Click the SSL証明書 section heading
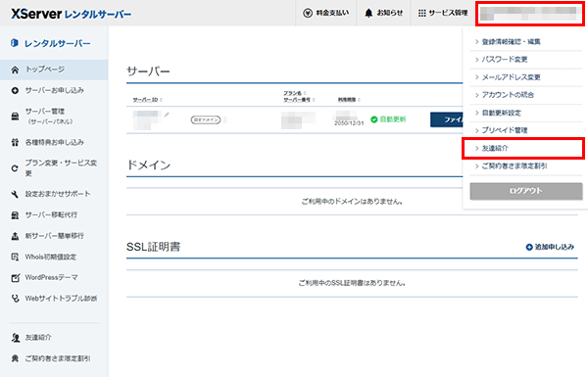 154,247
